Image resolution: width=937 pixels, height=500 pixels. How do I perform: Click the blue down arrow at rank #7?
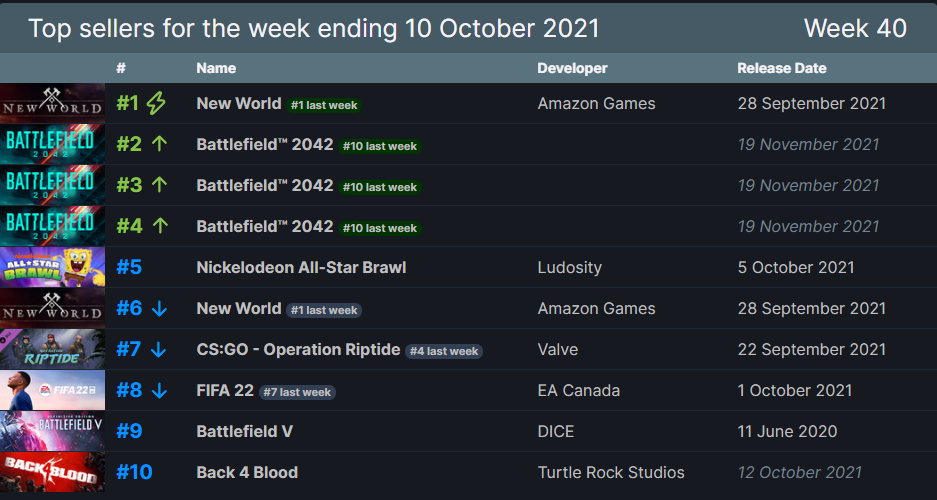coord(158,349)
